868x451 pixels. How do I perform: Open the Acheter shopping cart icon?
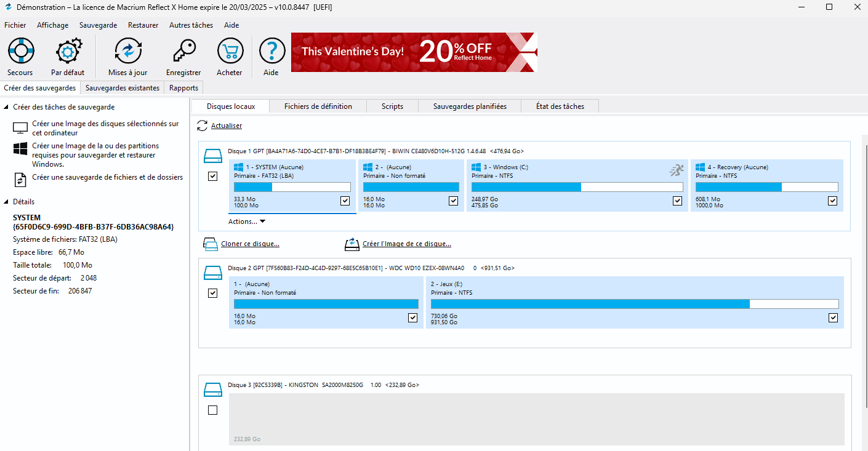click(230, 51)
